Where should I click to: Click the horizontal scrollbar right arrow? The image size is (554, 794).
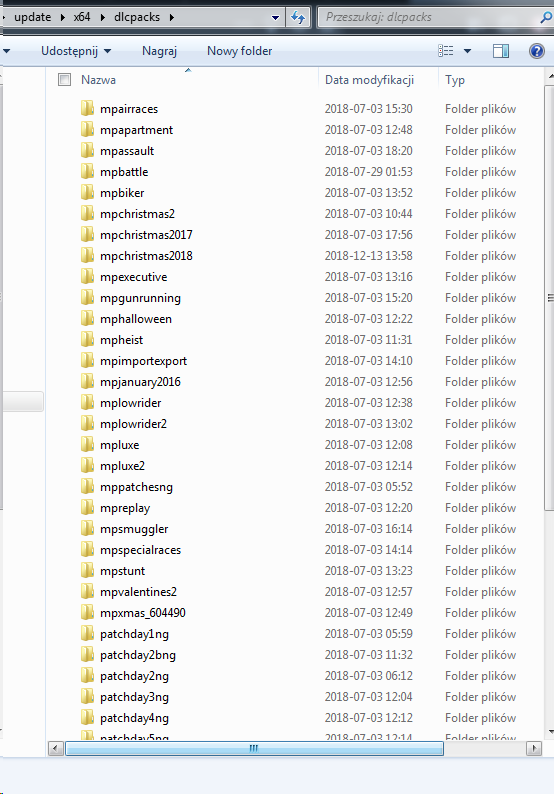click(x=534, y=748)
